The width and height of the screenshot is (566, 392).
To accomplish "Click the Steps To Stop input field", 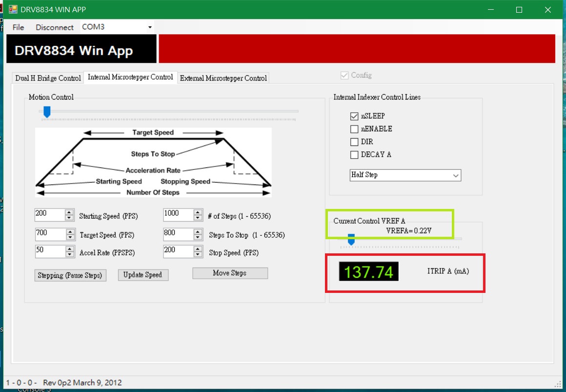I will 178,234.
